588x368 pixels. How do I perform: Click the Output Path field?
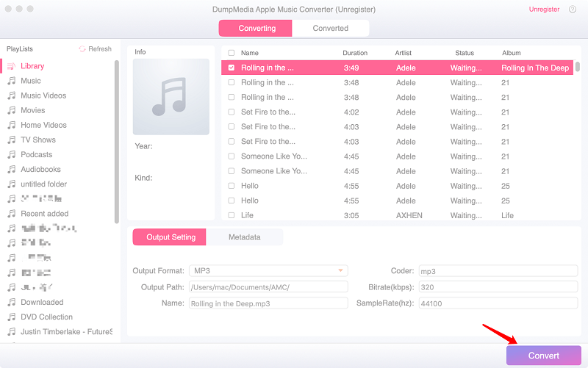(x=268, y=286)
